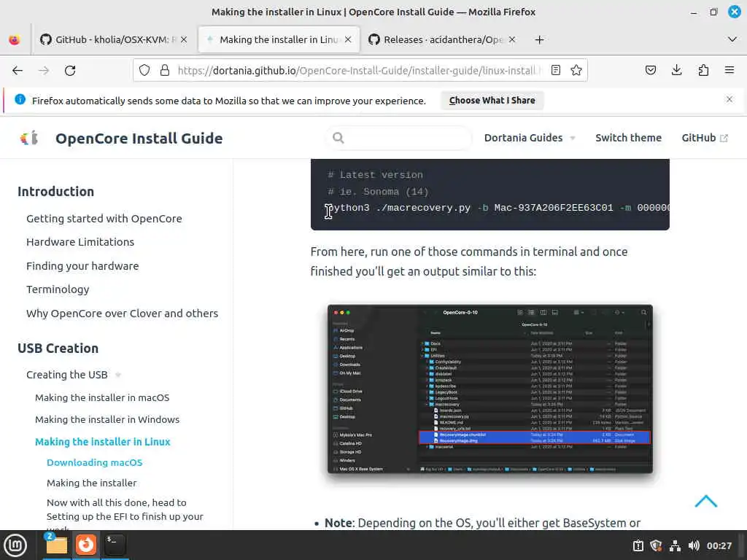Dismiss the Firefox data notification bar
This screenshot has width=747, height=560.
(729, 99)
